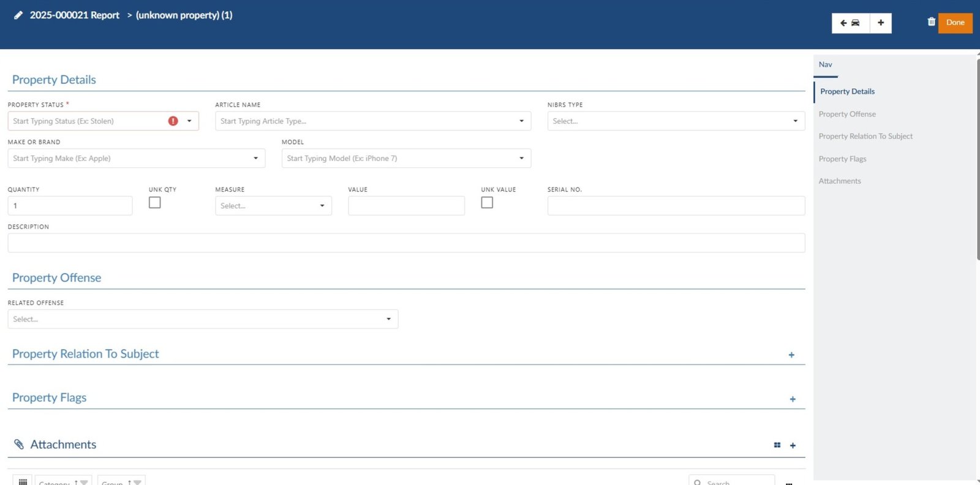Add new property with header plus button
Image resolution: width=980 pixels, height=485 pixels.
coord(881,23)
